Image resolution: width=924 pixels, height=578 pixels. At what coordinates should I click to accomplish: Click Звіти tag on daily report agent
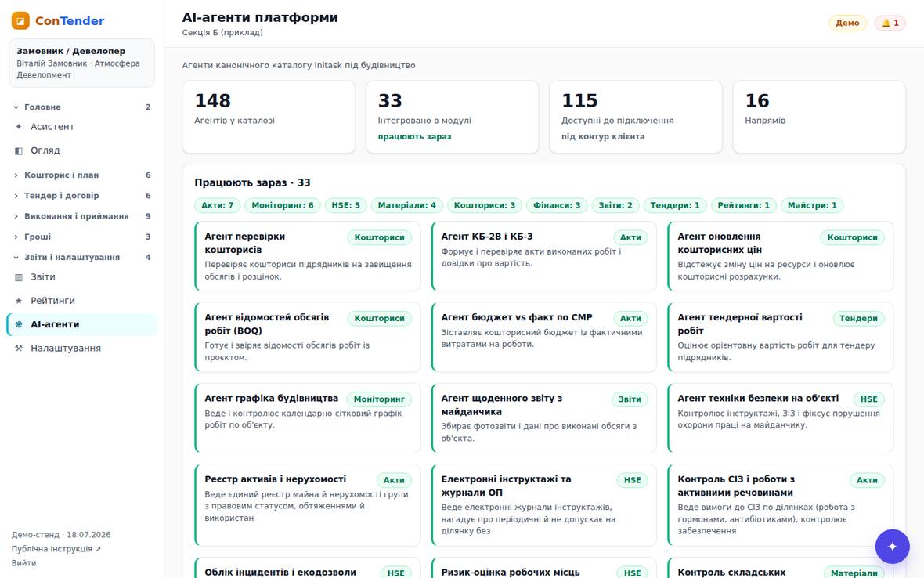pos(630,399)
